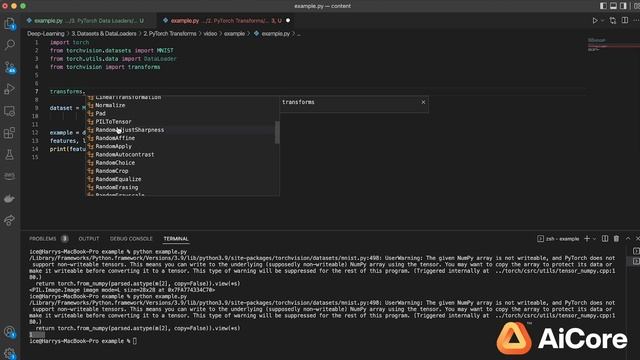This screenshot has height=360, width=640.
Task: Open the Search view
Action: [9, 45]
